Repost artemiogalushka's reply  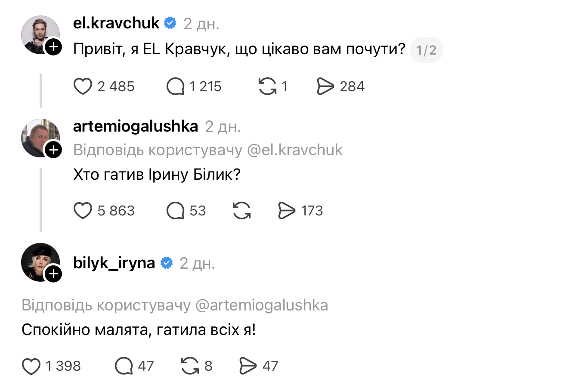click(x=241, y=211)
